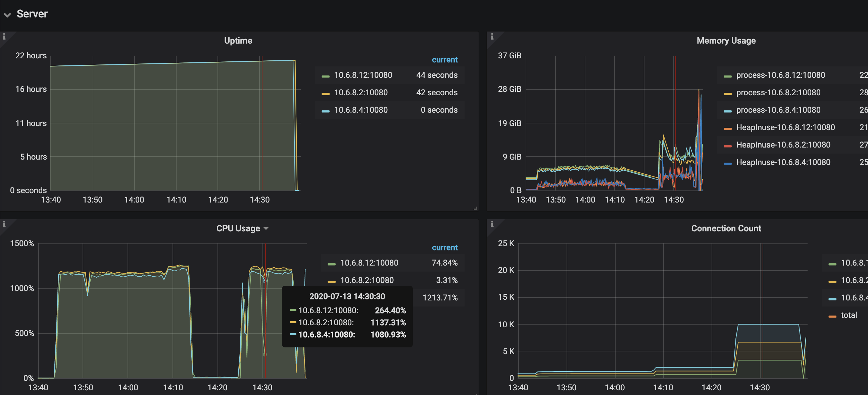Viewport: 868px width, 395px height.
Task: Toggle 10.6.8.4:10080 series in Uptime legend
Action: (360, 110)
